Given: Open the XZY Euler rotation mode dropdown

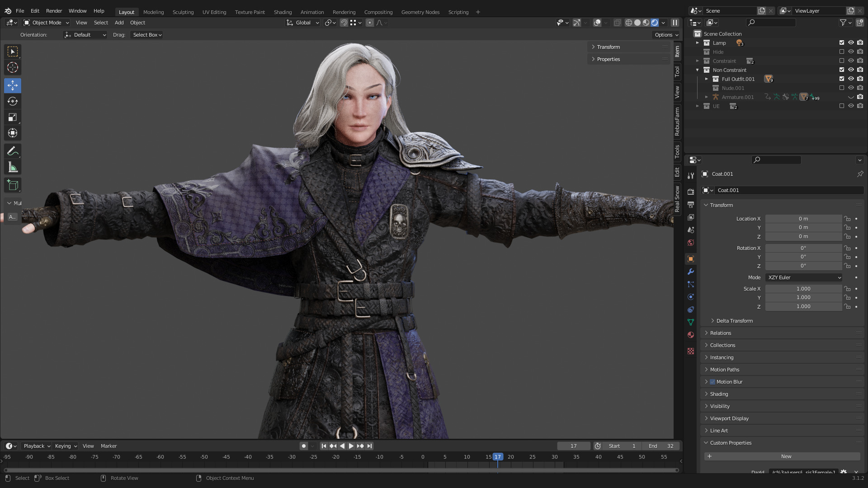Looking at the screenshot, I should coord(804,277).
